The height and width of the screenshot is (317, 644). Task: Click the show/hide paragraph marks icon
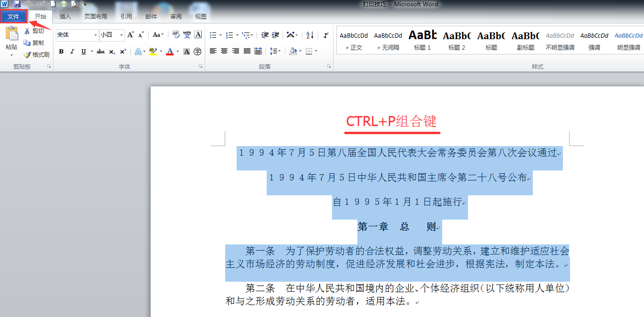click(x=325, y=35)
